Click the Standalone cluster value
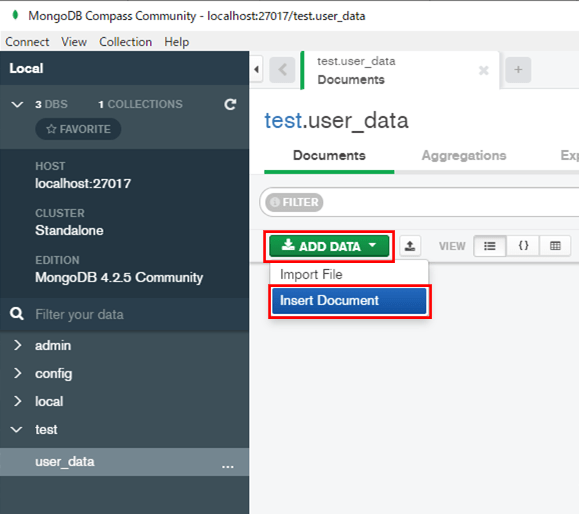The width and height of the screenshot is (579, 514). [69, 230]
